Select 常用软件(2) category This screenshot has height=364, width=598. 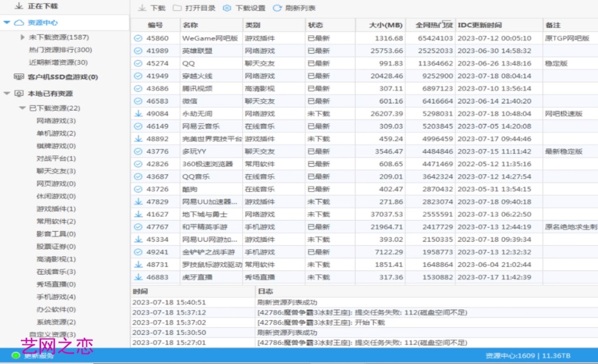click(56, 221)
